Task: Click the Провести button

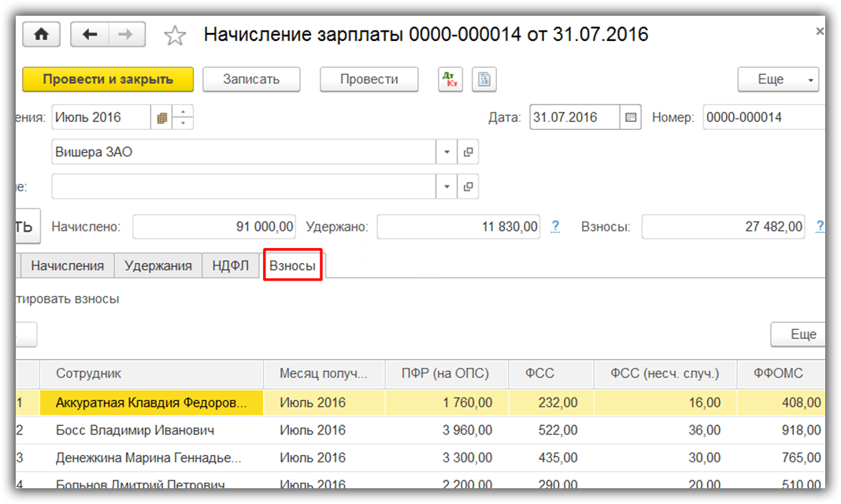Action: click(x=369, y=80)
